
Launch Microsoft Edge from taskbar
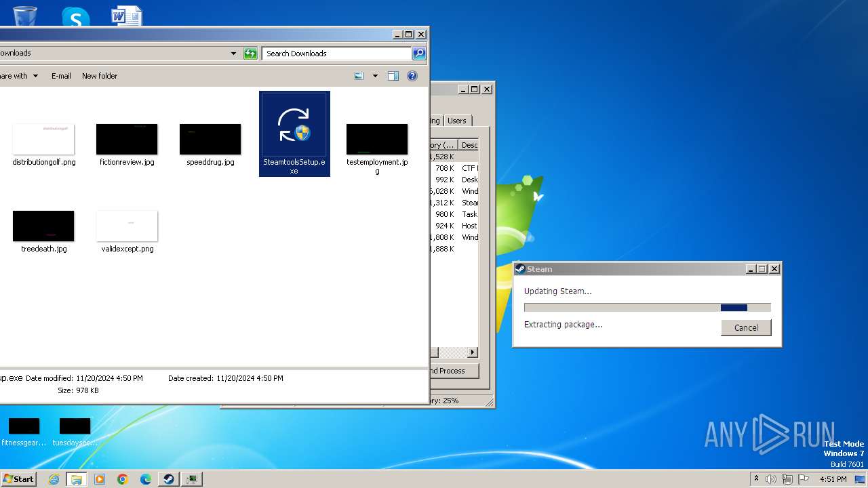146,479
